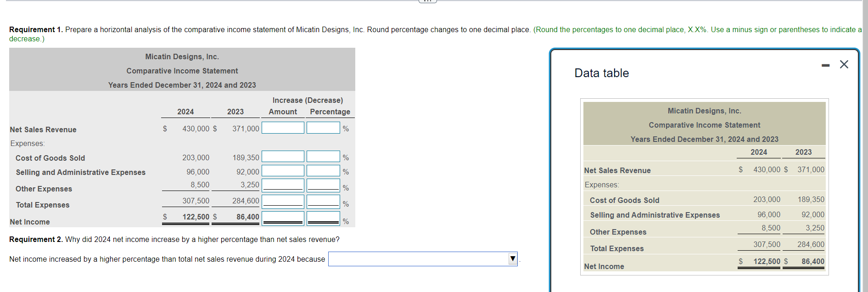Click 'Net Income' label in Data table
Viewport: 868px width, 292px height.
604,266
